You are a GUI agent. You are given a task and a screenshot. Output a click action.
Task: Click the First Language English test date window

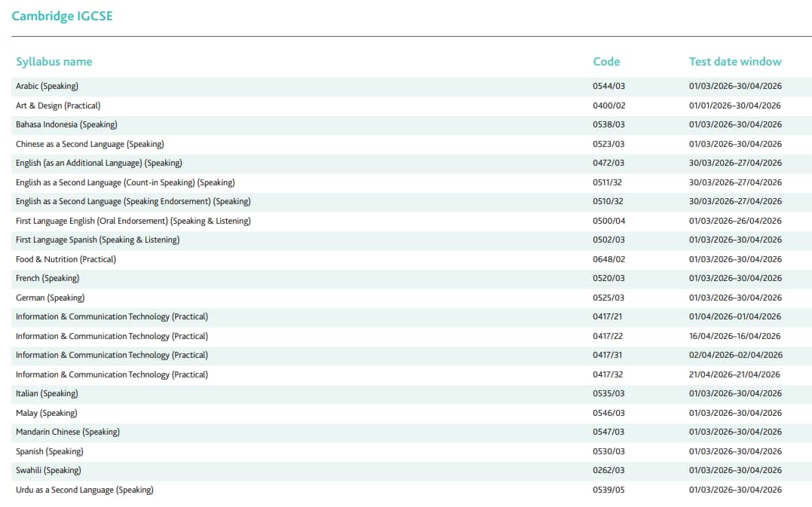735,221
